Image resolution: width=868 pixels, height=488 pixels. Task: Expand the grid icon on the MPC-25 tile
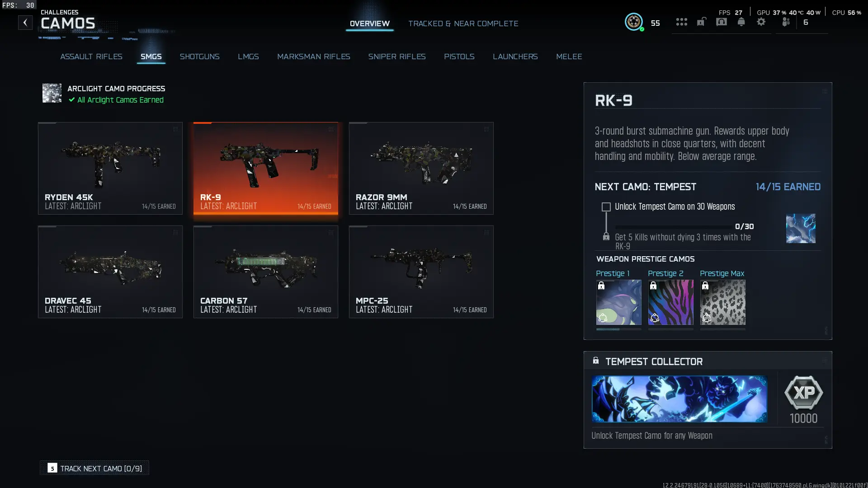pos(487,233)
